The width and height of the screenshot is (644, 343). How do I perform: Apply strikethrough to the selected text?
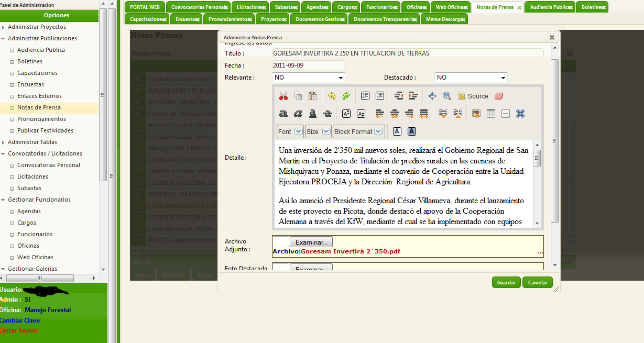click(x=328, y=114)
